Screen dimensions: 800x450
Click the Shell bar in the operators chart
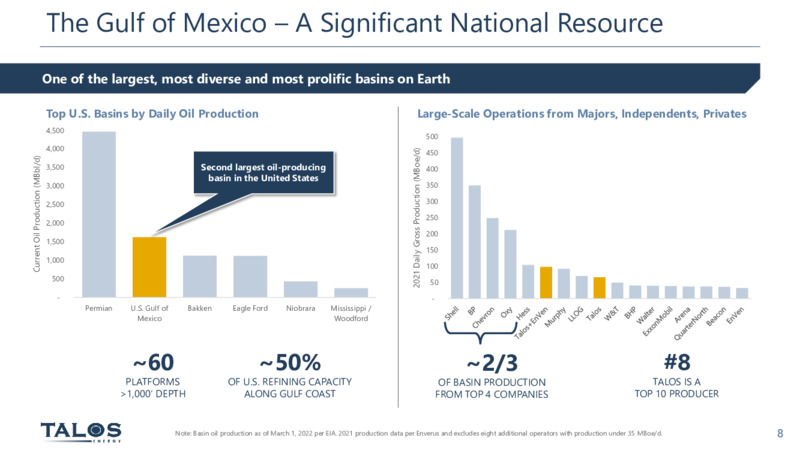[457, 218]
